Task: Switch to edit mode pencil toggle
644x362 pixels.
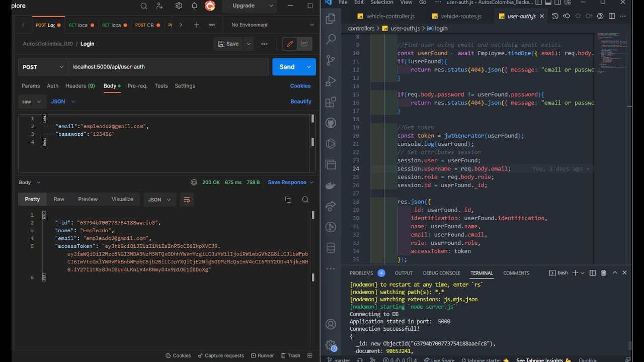Action: pyautogui.click(x=290, y=44)
